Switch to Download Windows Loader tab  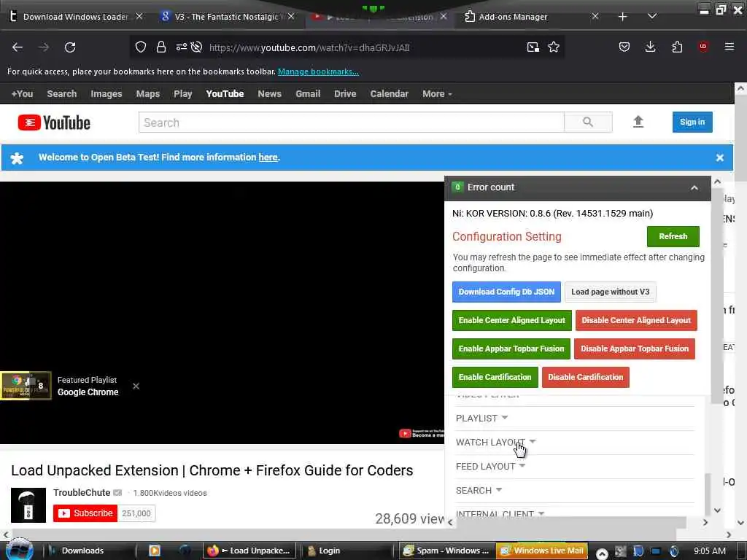coord(75,17)
